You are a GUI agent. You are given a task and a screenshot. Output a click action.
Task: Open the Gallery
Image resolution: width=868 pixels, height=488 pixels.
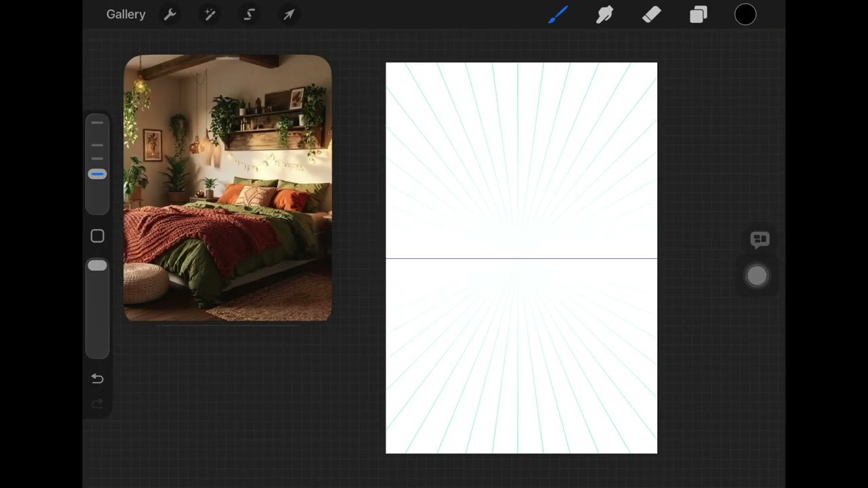[x=125, y=14]
